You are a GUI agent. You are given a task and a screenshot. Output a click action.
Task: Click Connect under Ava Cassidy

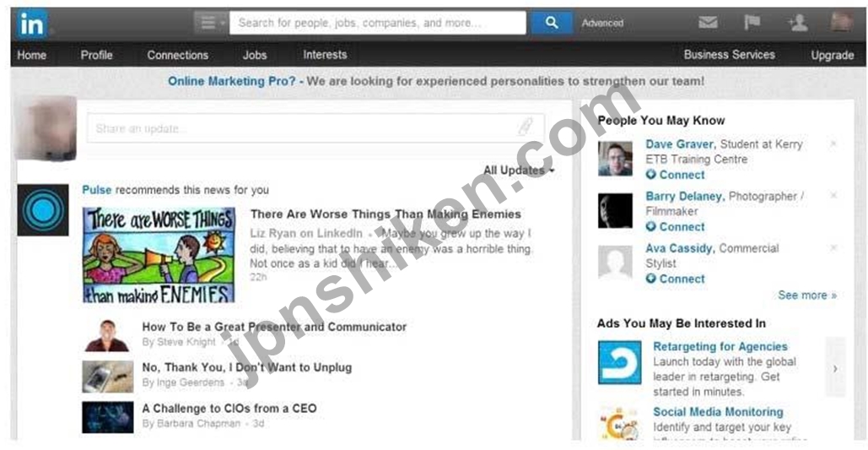click(x=676, y=279)
